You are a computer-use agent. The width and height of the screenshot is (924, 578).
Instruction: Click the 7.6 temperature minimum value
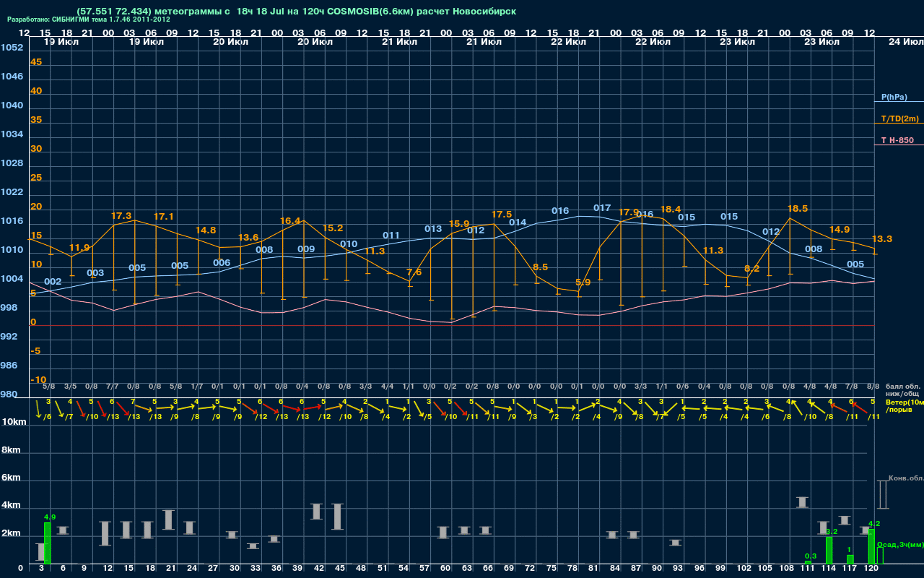(414, 272)
